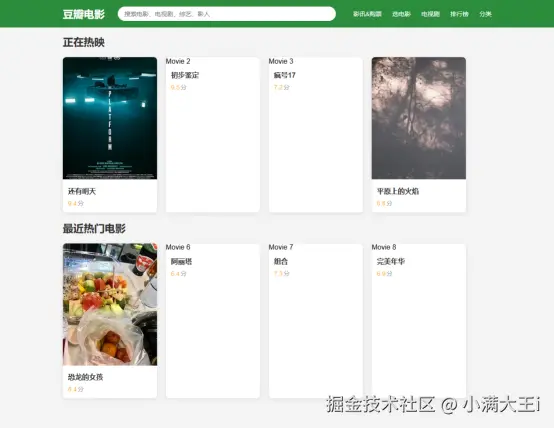Click the Movie 2 broken image placeholder
The width and height of the screenshot is (554, 428).
click(x=178, y=61)
